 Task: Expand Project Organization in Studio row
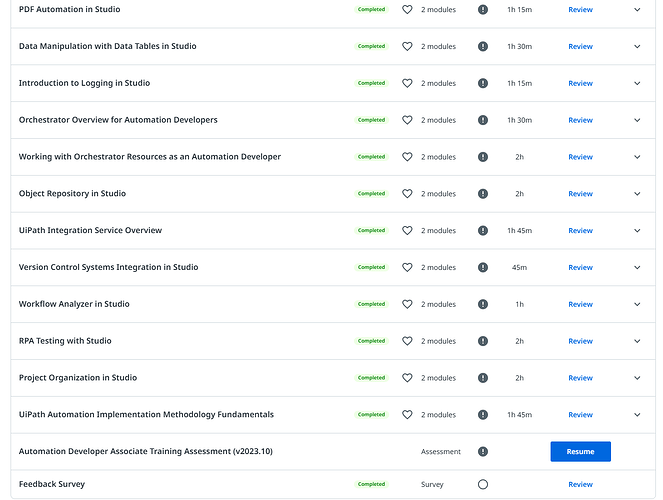[x=637, y=377]
